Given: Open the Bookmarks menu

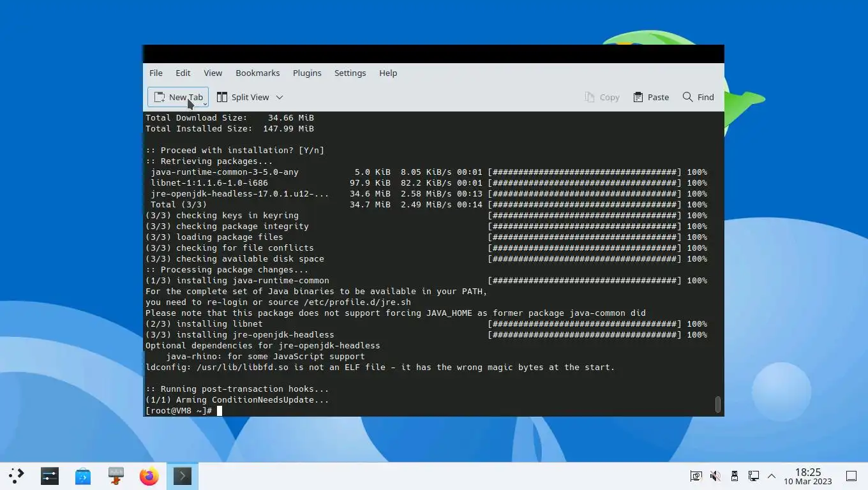Looking at the screenshot, I should (257, 73).
